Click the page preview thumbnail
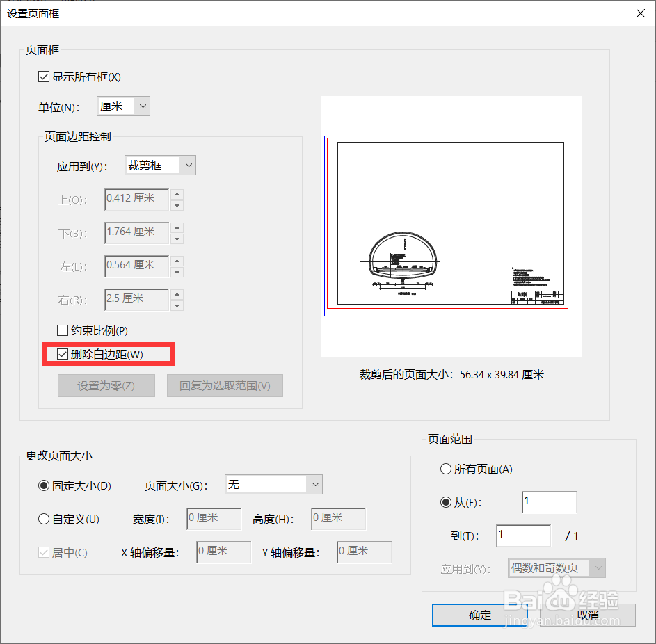The width and height of the screenshot is (656, 644). click(x=451, y=226)
